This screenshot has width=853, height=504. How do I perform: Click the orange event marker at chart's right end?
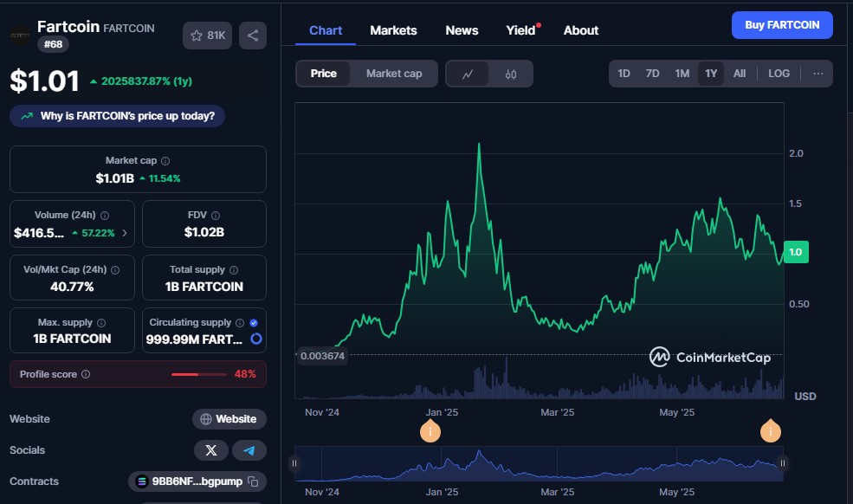click(771, 431)
